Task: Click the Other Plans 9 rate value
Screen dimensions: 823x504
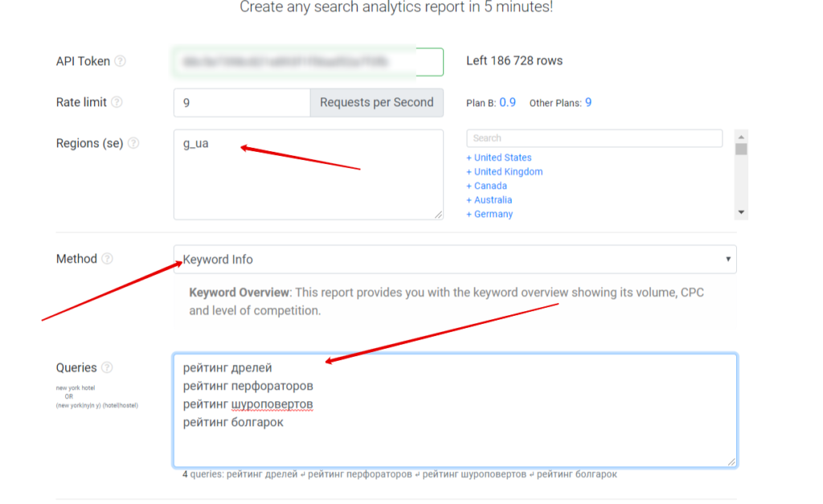Action: [x=588, y=103]
